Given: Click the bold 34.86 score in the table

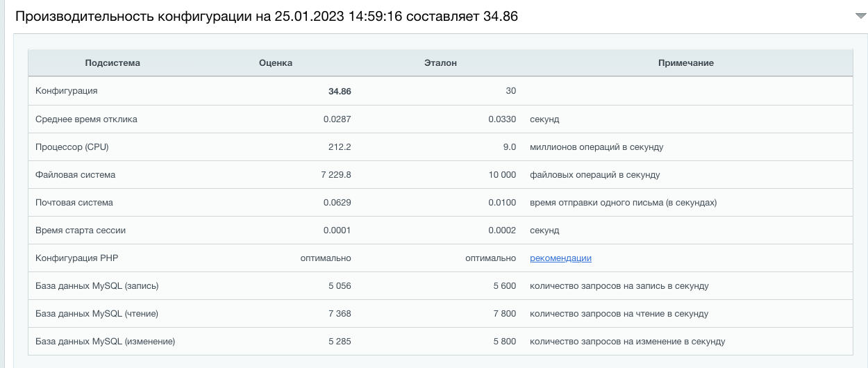Looking at the screenshot, I should coord(340,92).
